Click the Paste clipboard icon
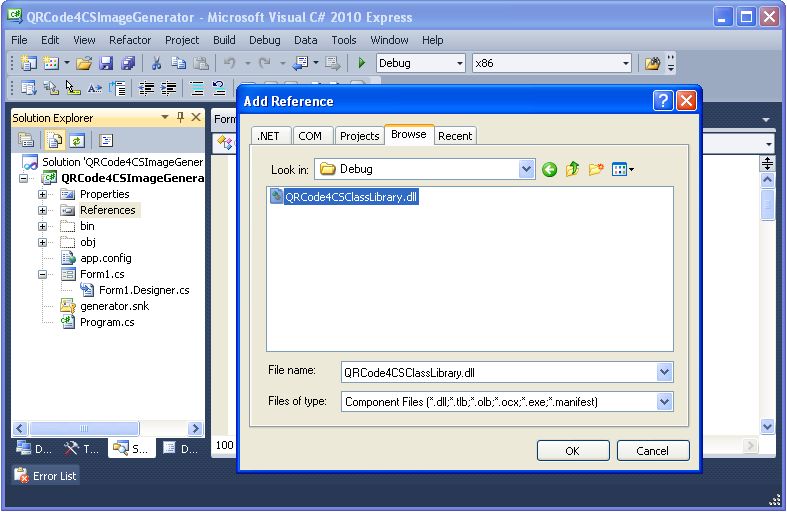The height and width of the screenshot is (512, 787). (x=201, y=63)
